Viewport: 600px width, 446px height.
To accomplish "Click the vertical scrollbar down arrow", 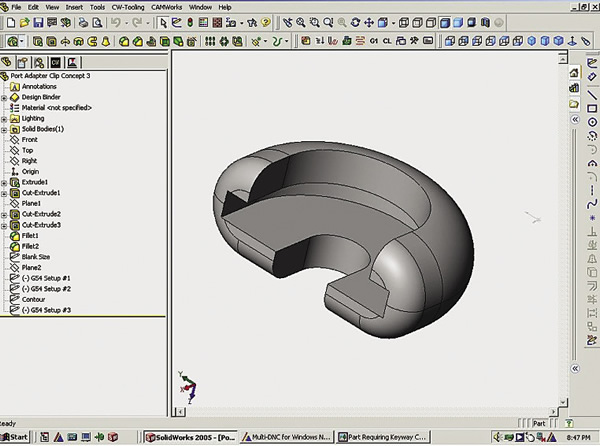I will [562, 402].
